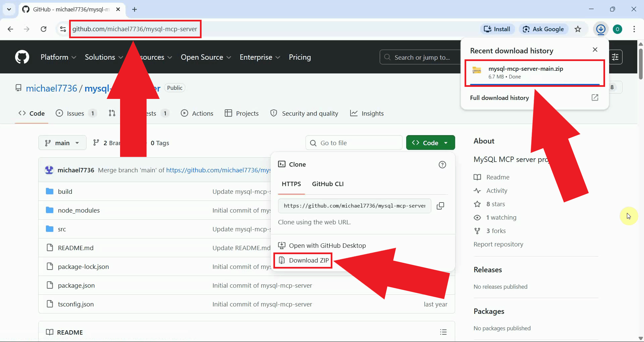Screen dimensions: 644x342
Task: Open the Insights tab
Action: [x=367, y=113]
